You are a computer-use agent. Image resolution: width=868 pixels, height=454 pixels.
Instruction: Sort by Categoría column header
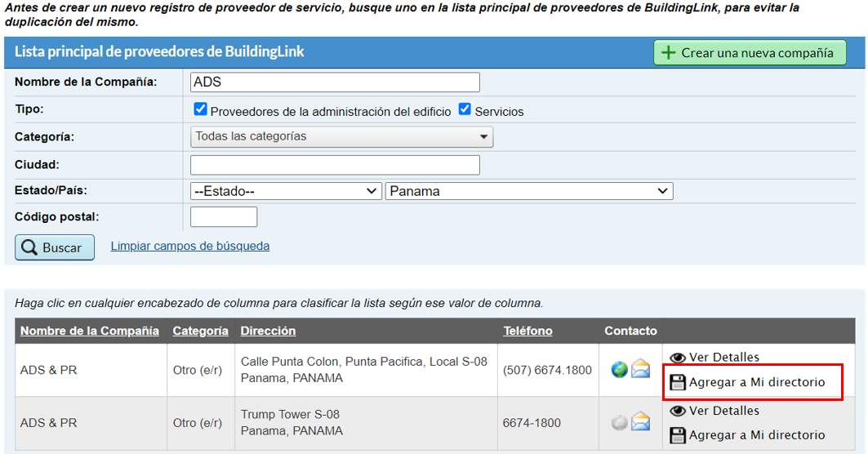pyautogui.click(x=200, y=331)
